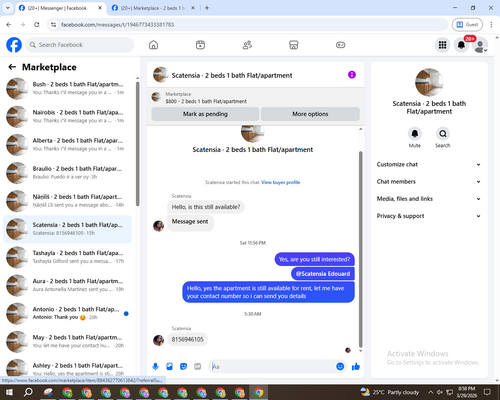Click the Marketplace listing thumbnail in header
The width and height of the screenshot is (500, 400).
(156, 97)
